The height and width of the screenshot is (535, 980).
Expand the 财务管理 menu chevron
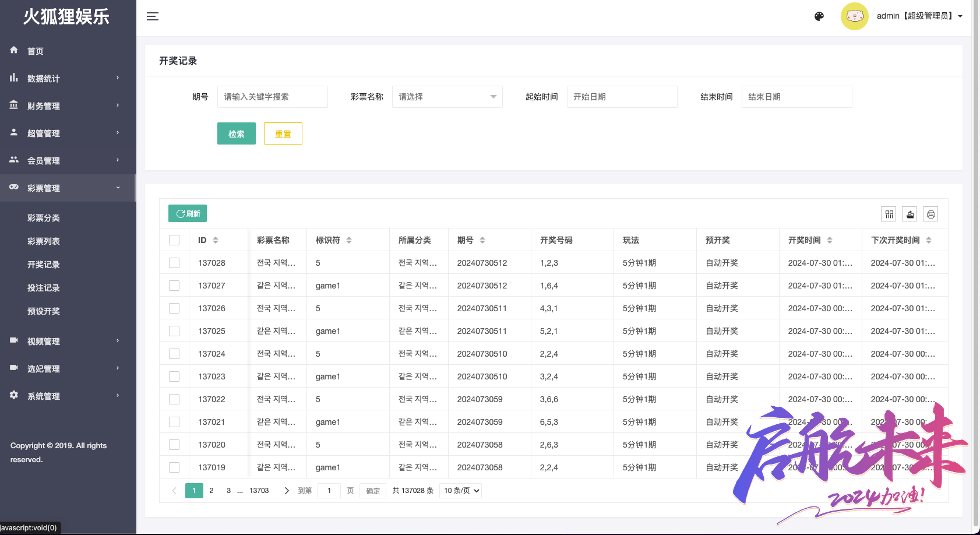tap(118, 105)
